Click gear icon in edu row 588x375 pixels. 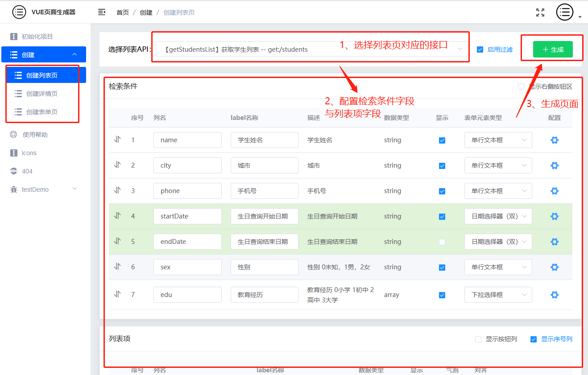[555, 295]
